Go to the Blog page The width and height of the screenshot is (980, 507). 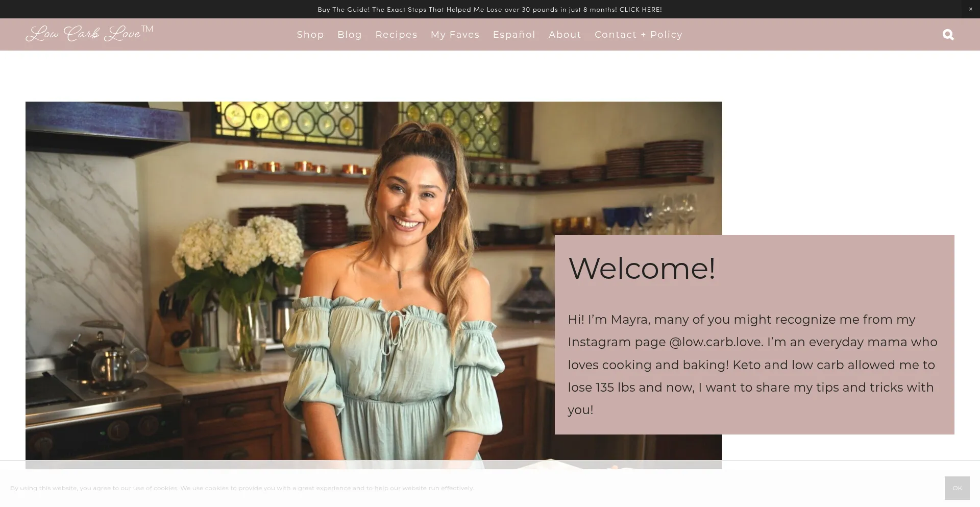[x=350, y=35]
